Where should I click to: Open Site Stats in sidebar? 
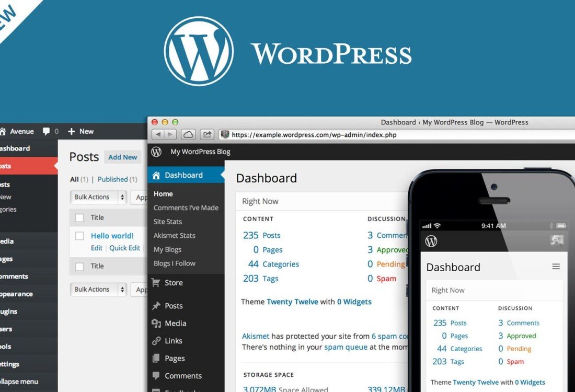pos(168,222)
